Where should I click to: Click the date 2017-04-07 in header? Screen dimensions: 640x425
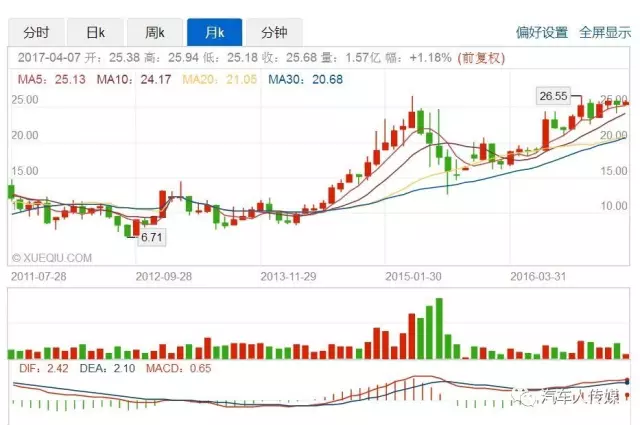point(49,58)
